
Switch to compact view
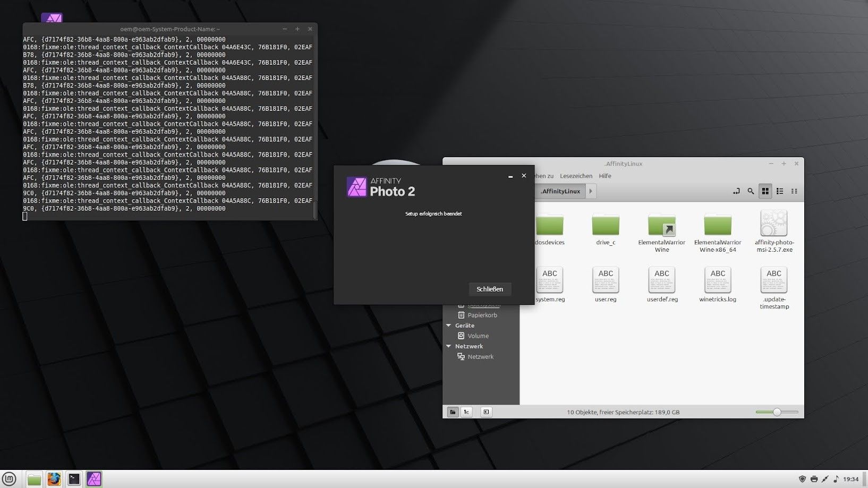pos(794,191)
